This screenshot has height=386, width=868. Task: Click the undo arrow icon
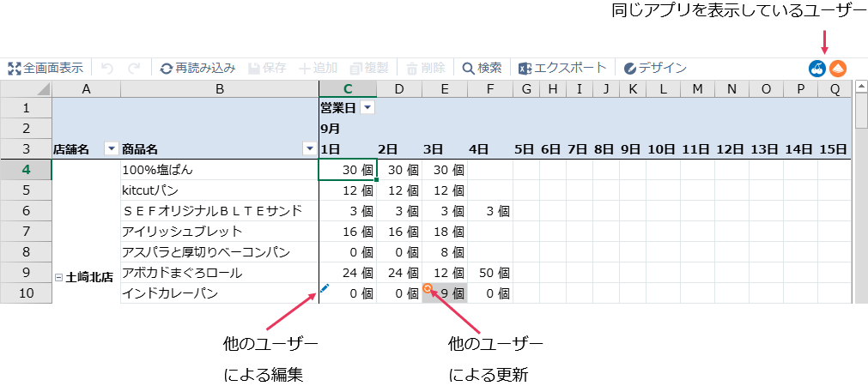coord(106,68)
